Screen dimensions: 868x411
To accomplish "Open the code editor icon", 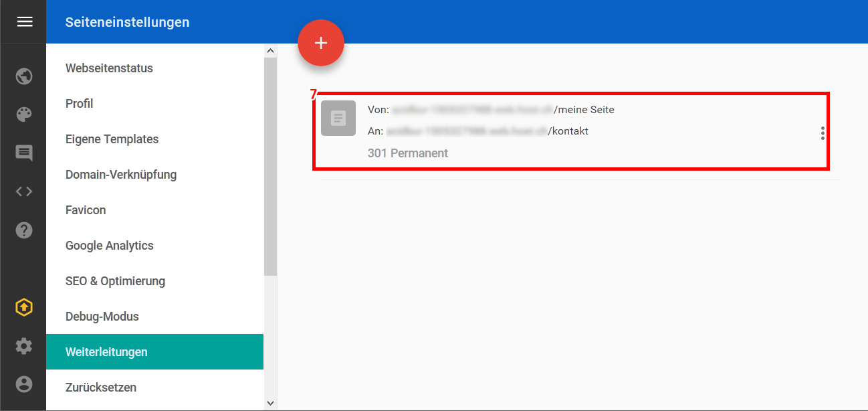I will (x=24, y=191).
